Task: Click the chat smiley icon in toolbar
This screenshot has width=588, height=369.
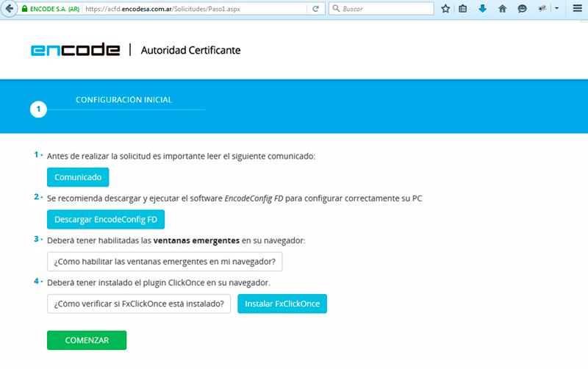Action: pyautogui.click(x=522, y=9)
